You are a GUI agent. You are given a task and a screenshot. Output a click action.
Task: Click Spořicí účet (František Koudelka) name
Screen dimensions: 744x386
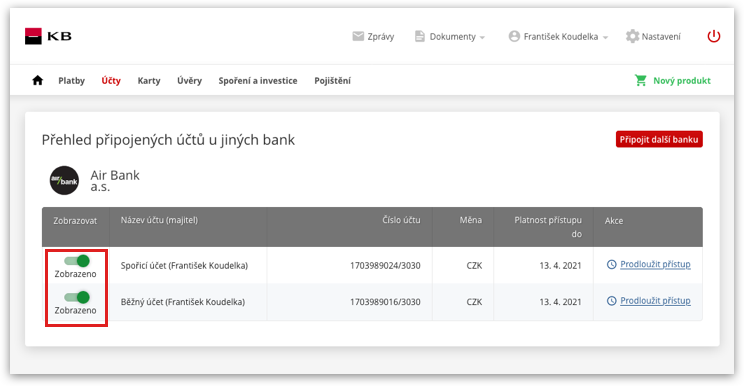184,266
